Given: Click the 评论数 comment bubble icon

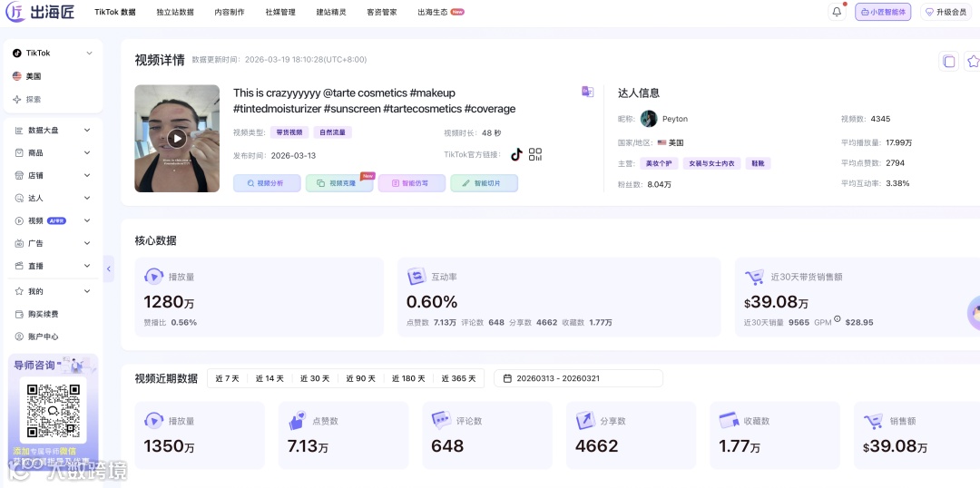Looking at the screenshot, I should 441,420.
